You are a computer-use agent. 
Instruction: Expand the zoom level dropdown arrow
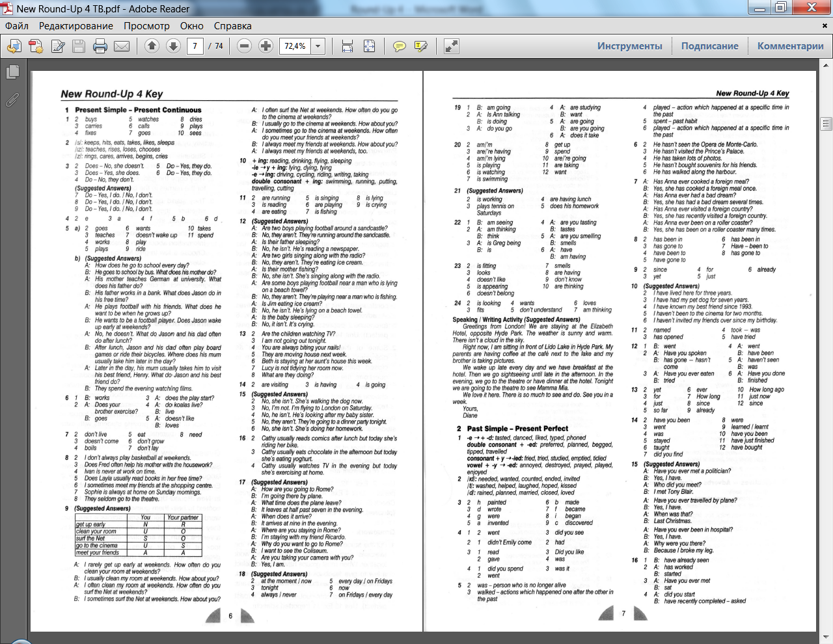tap(318, 46)
